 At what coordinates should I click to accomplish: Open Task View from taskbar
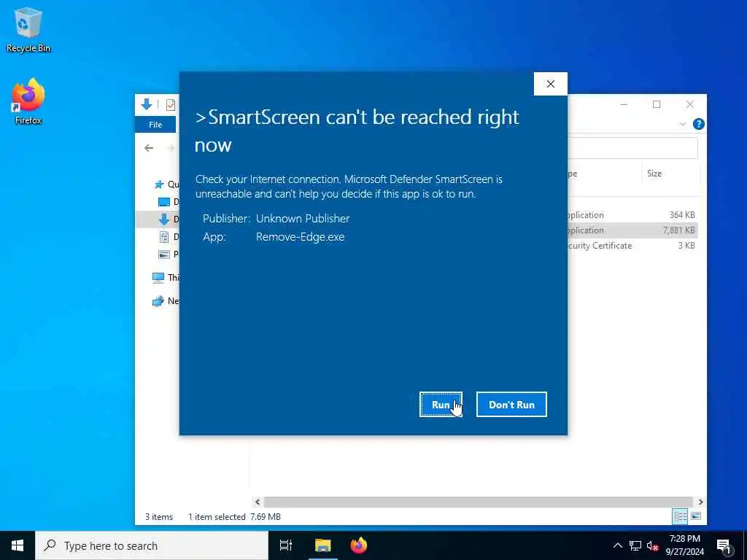tap(286, 545)
